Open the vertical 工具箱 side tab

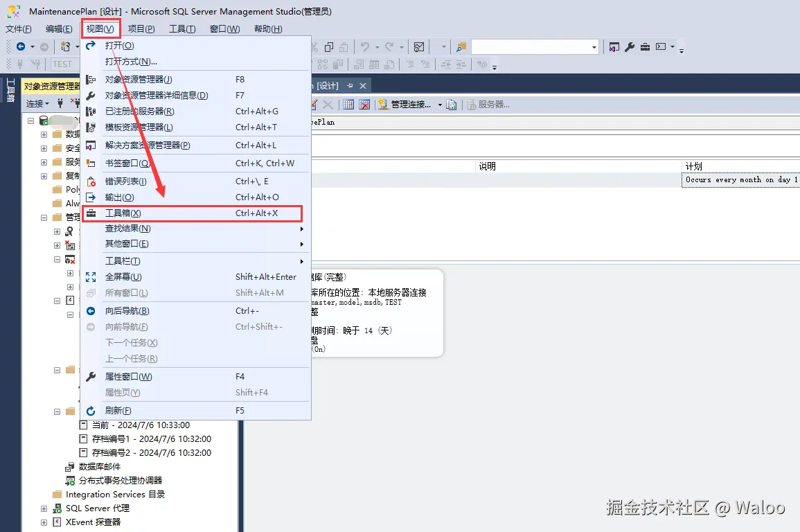[10, 90]
